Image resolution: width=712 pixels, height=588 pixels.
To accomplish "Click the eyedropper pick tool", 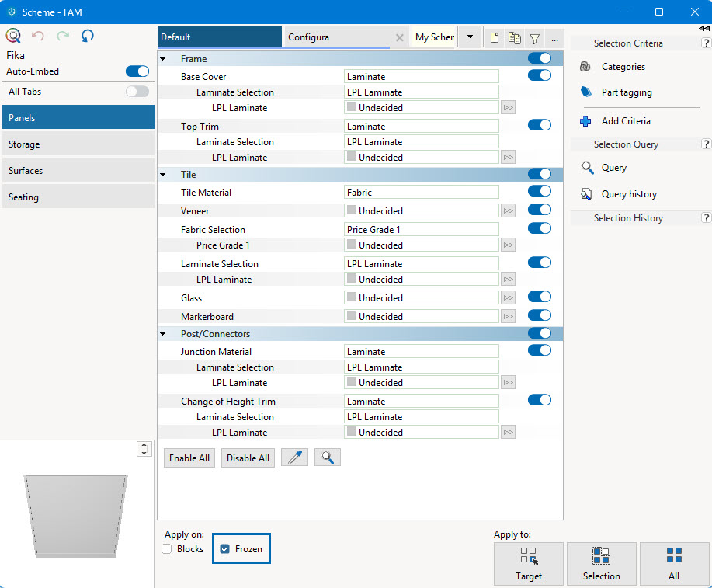I will (295, 458).
